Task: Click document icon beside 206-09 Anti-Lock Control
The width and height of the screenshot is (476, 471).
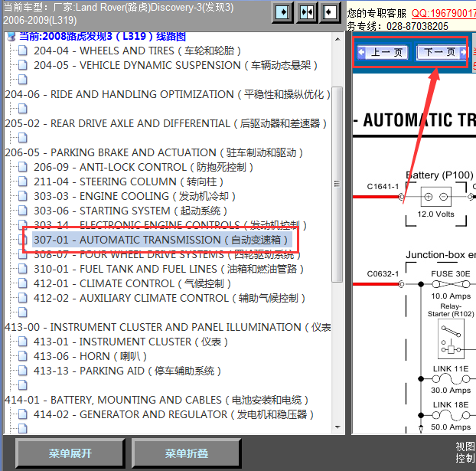Action: point(23,166)
